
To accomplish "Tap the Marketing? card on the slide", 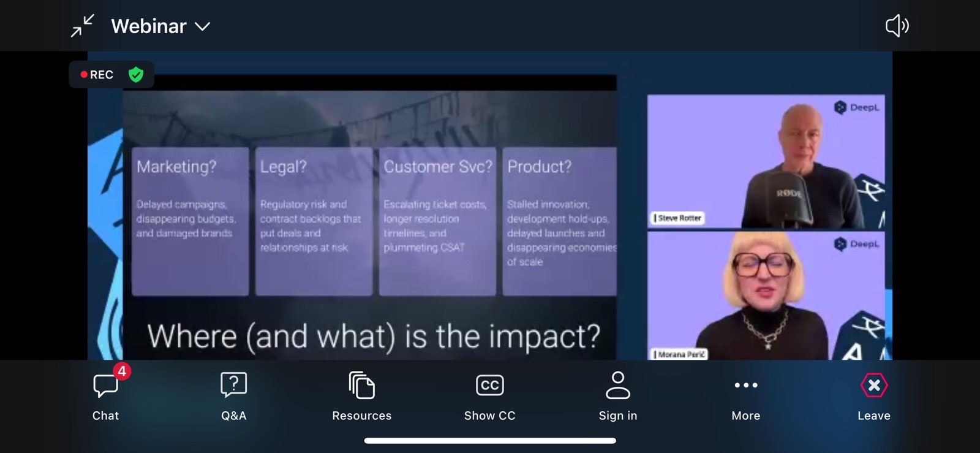I will coord(190,221).
